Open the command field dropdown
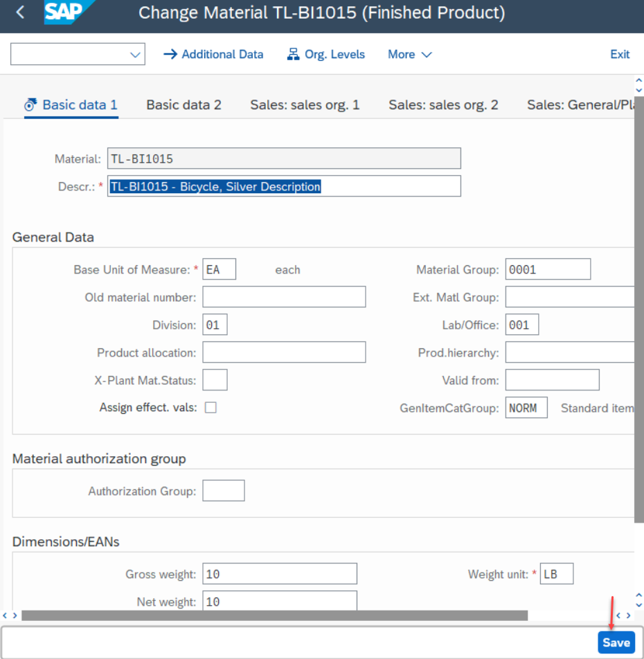 point(134,54)
